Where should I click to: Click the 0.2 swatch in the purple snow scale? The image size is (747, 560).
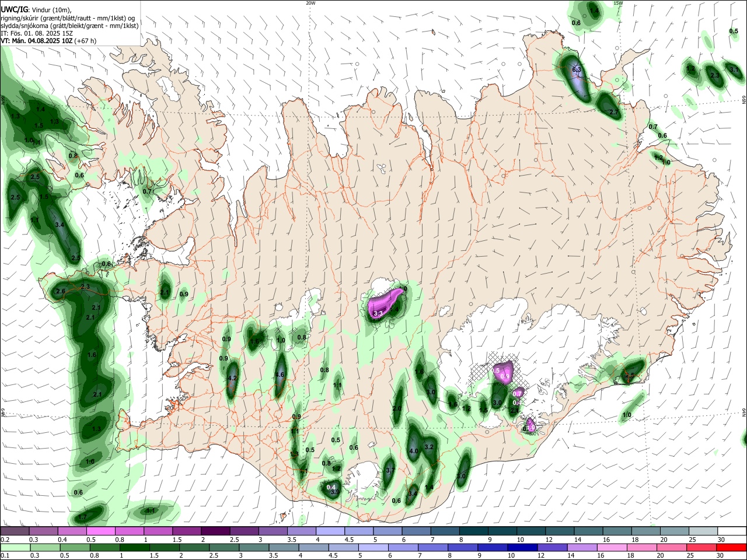click(x=15, y=531)
